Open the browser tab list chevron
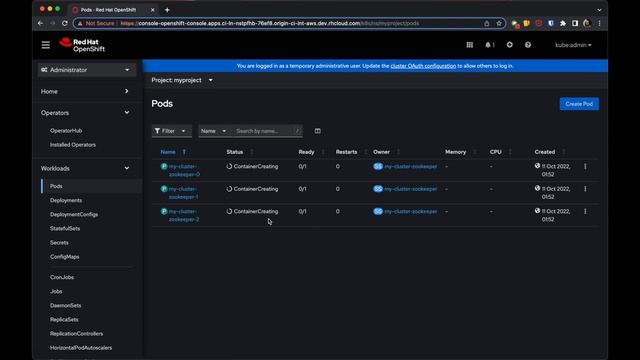This screenshot has height=360, width=640. click(x=599, y=10)
